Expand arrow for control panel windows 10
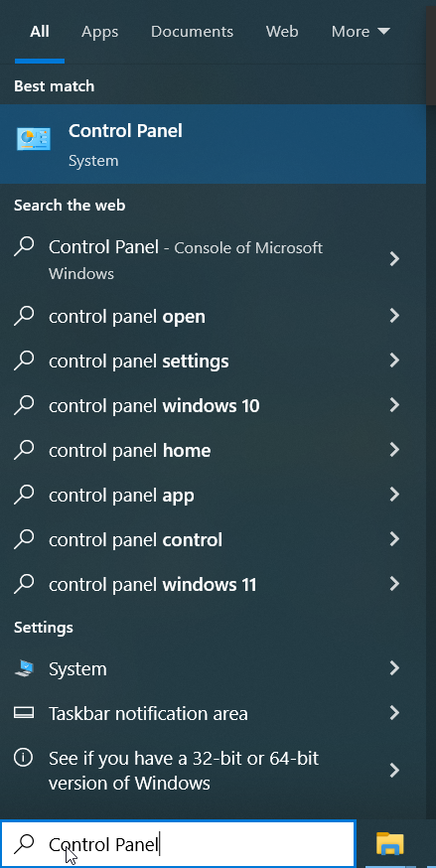This screenshot has height=868, width=436. 394,405
